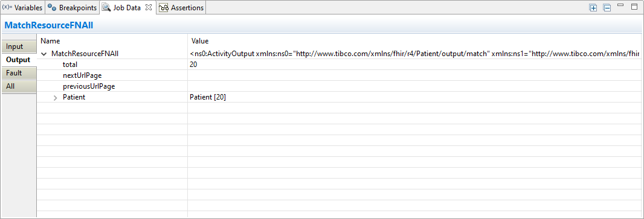This screenshot has width=644, height=219.
Task: Click the Collapse All icon in panel toolbar
Action: [x=607, y=8]
